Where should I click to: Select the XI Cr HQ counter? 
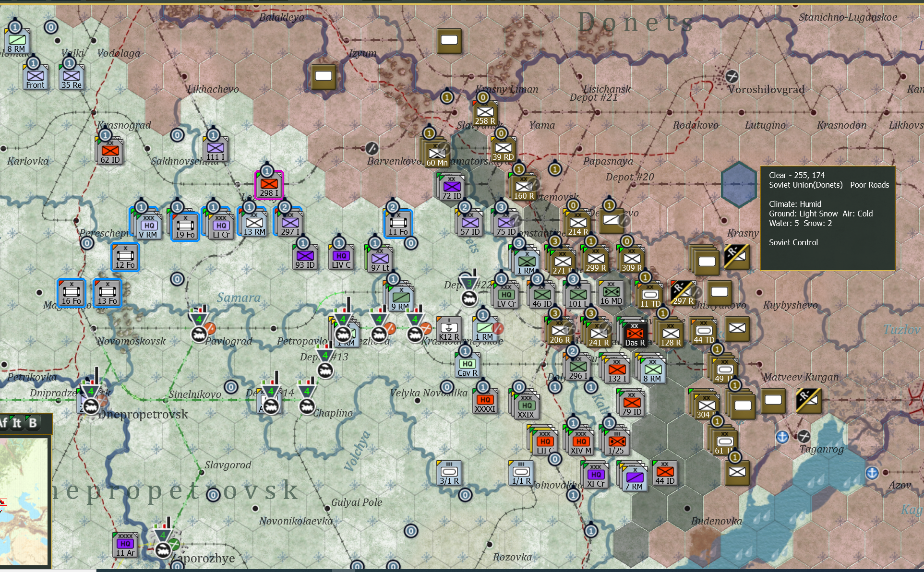tap(596, 476)
